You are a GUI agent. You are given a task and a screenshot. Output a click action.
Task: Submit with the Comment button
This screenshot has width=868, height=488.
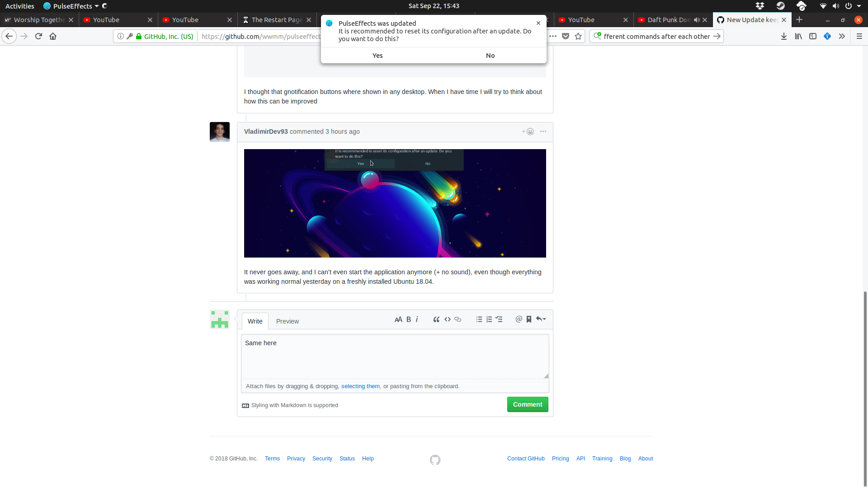[x=528, y=404]
